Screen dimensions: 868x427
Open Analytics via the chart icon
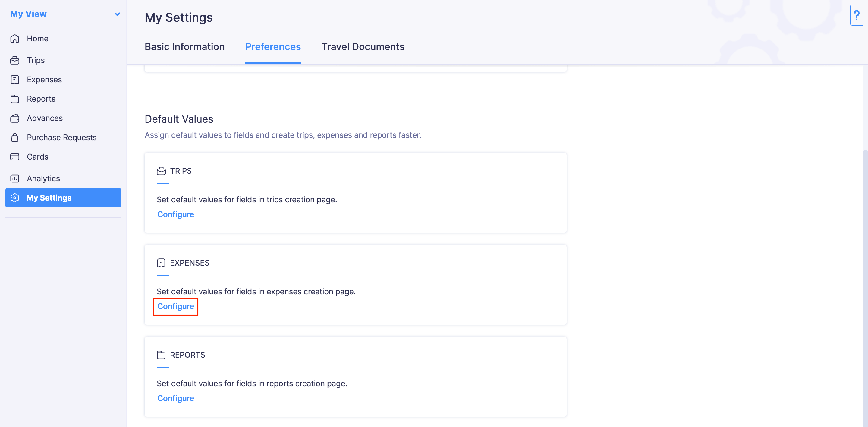[15, 178]
